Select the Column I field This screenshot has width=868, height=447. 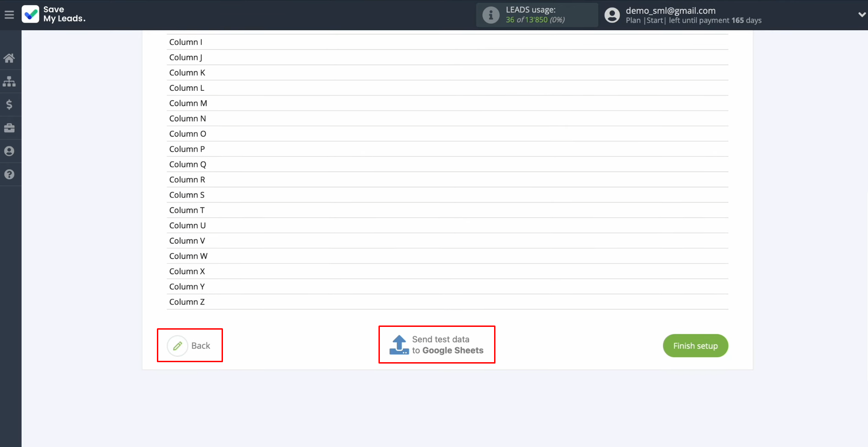click(448, 42)
